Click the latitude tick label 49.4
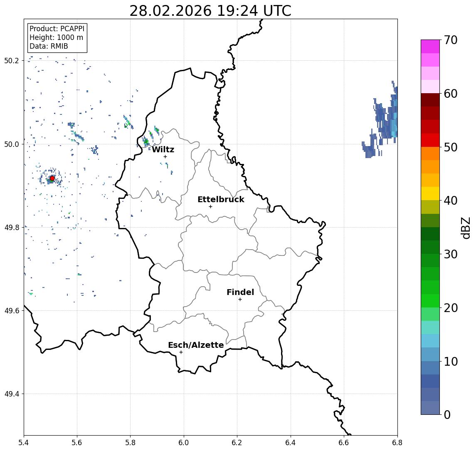 coord(12,394)
